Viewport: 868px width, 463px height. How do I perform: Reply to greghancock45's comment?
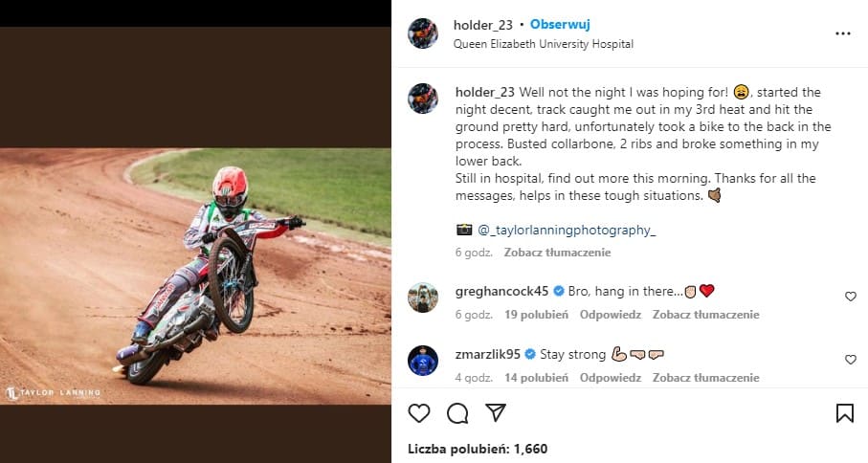(611, 314)
